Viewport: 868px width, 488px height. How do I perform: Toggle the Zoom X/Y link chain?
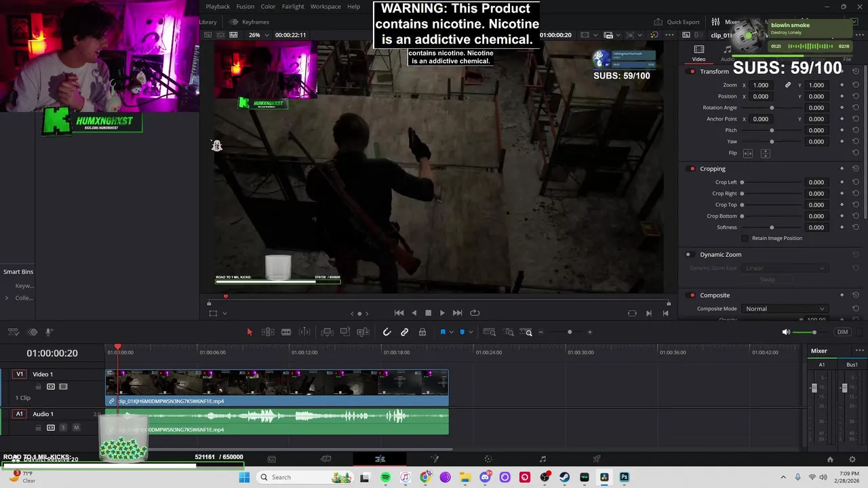coord(788,85)
